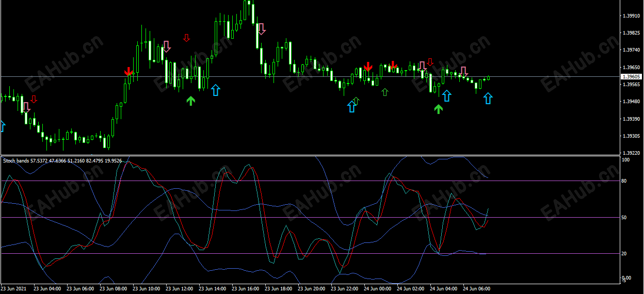The image size is (644, 294).
Task: Click the 1.39565 price axis label
Action: click(x=632, y=85)
